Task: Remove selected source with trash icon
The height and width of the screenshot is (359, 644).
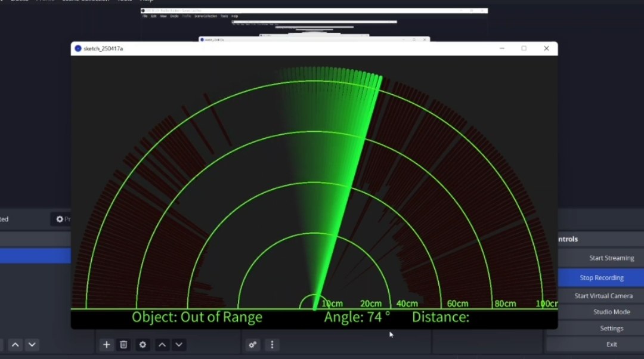Action: (123, 345)
